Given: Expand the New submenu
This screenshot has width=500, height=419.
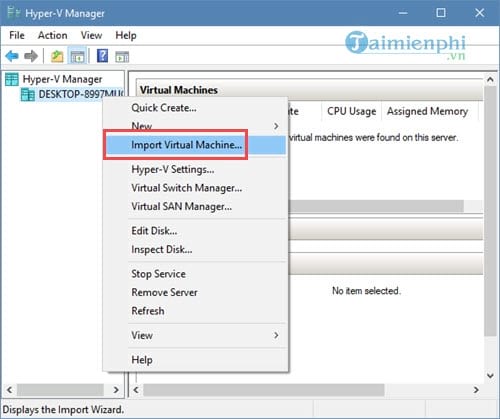Looking at the screenshot, I should tap(195, 126).
